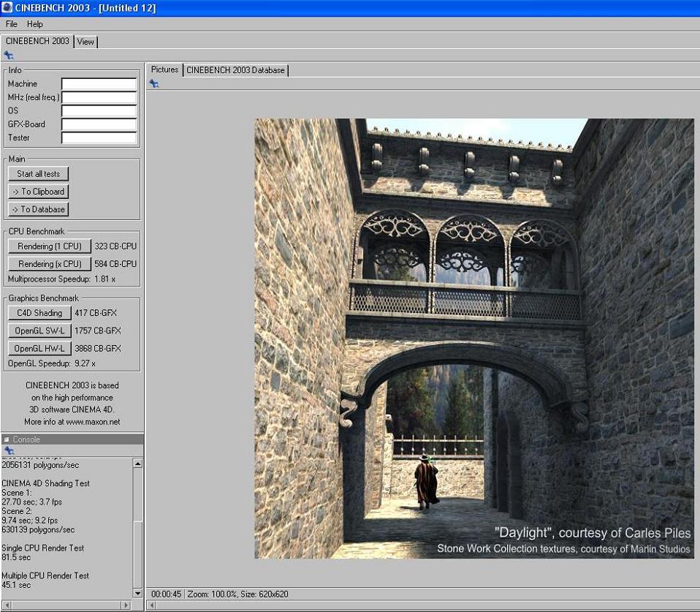
Task: Click console horizontal scroll right arrow
Action: pyautogui.click(x=126, y=605)
